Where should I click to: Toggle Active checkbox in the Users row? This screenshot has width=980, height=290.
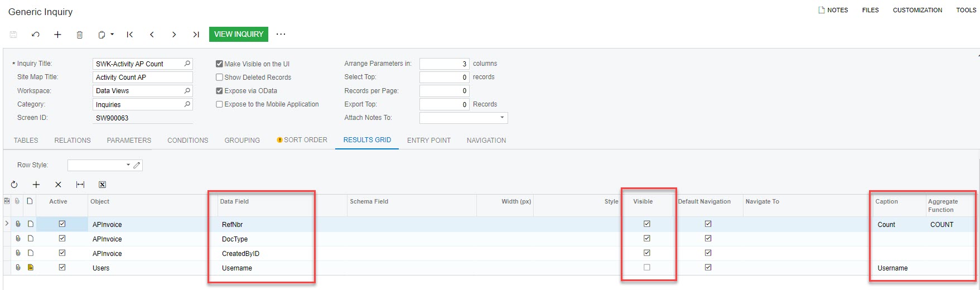(x=62, y=268)
